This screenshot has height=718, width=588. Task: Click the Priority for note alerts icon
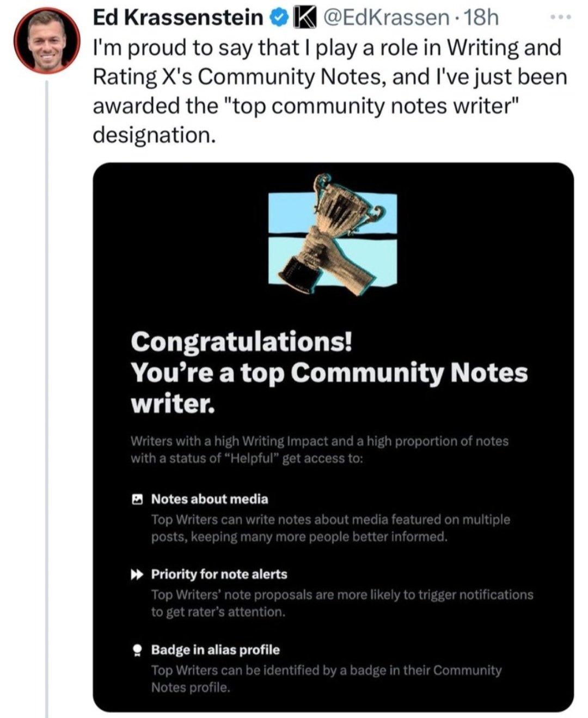[x=138, y=575]
